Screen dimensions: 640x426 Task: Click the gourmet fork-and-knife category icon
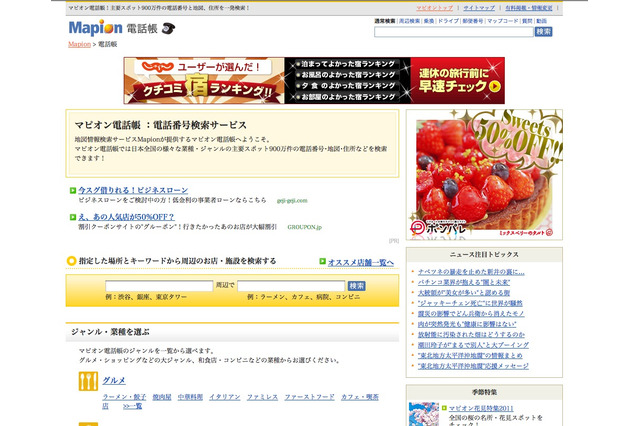coord(88,381)
